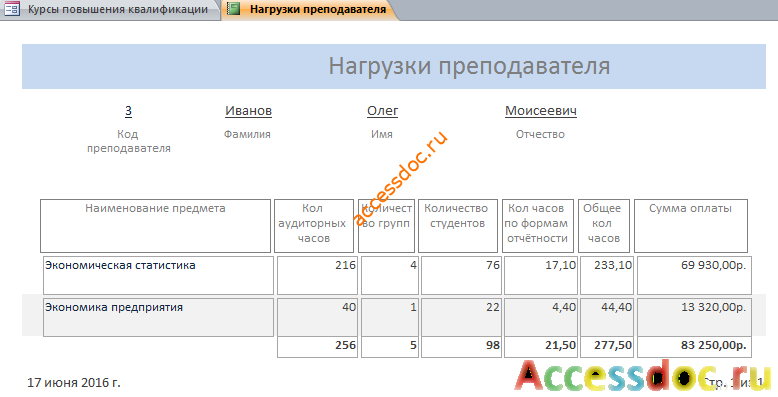Click form icon on Курсы повышения квалификации tab
Viewport: 778px width, 397px height.
click(12, 9)
